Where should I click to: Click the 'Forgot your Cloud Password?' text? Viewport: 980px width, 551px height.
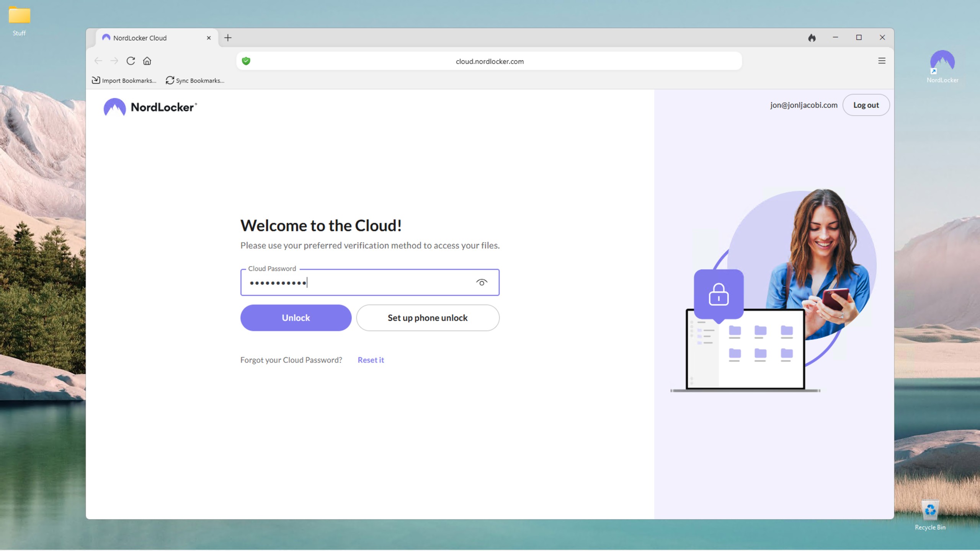291,360
